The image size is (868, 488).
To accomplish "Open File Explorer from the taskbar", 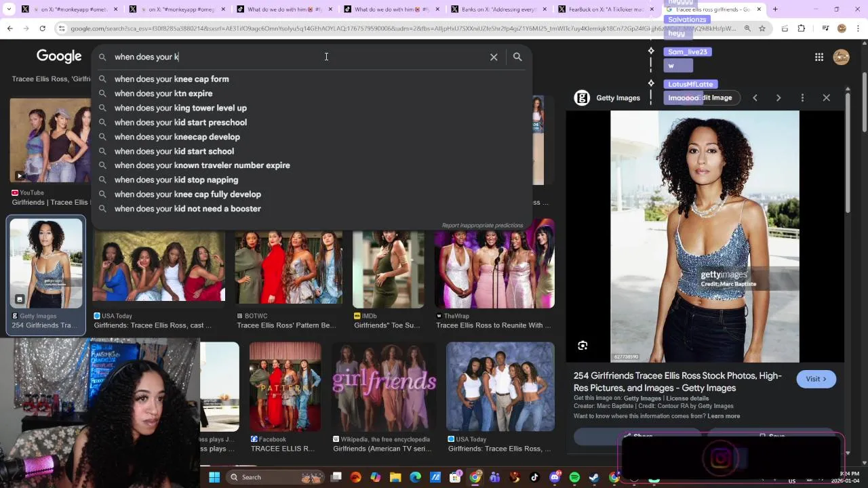I will (x=395, y=477).
